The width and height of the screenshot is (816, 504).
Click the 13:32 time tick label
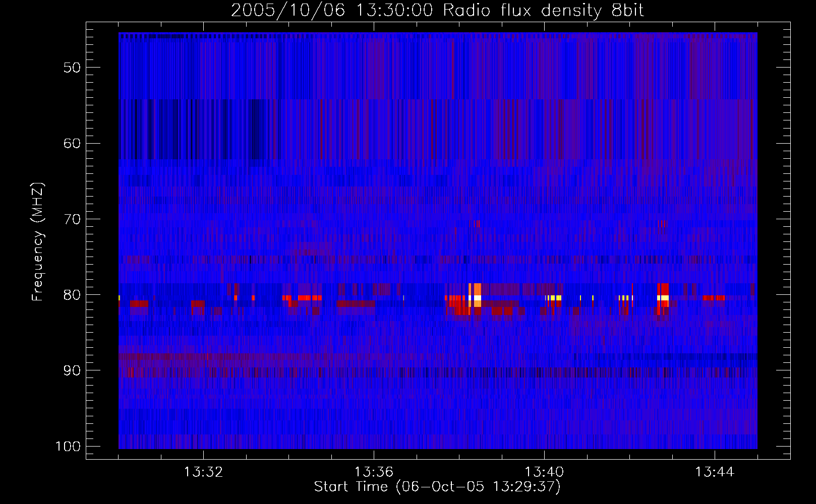(x=203, y=472)
